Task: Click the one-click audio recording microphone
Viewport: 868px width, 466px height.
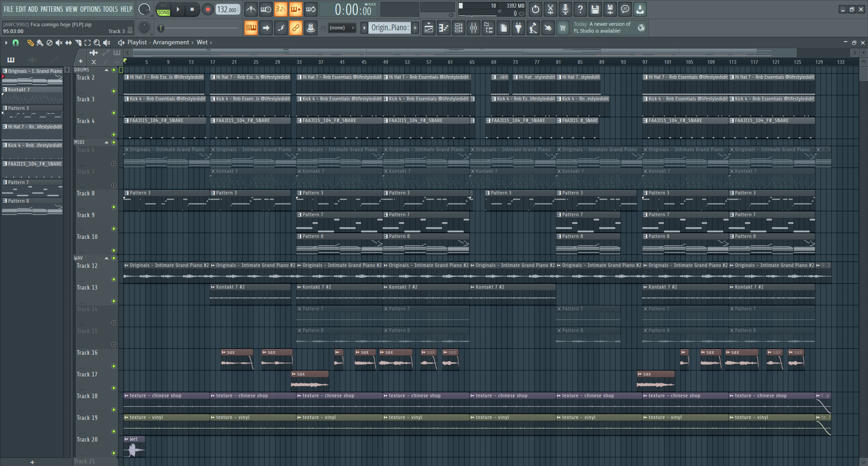Action: 565,9
